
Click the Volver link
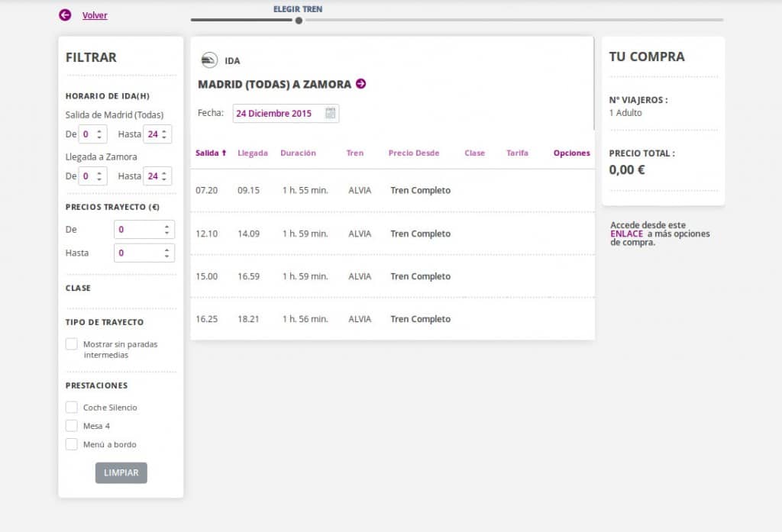(x=95, y=15)
